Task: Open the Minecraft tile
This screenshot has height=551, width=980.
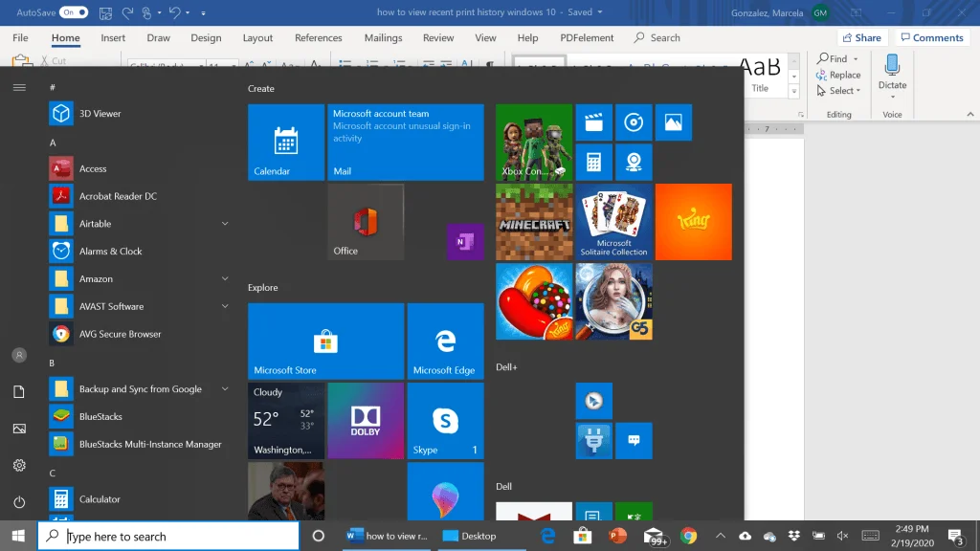Action: 534,222
